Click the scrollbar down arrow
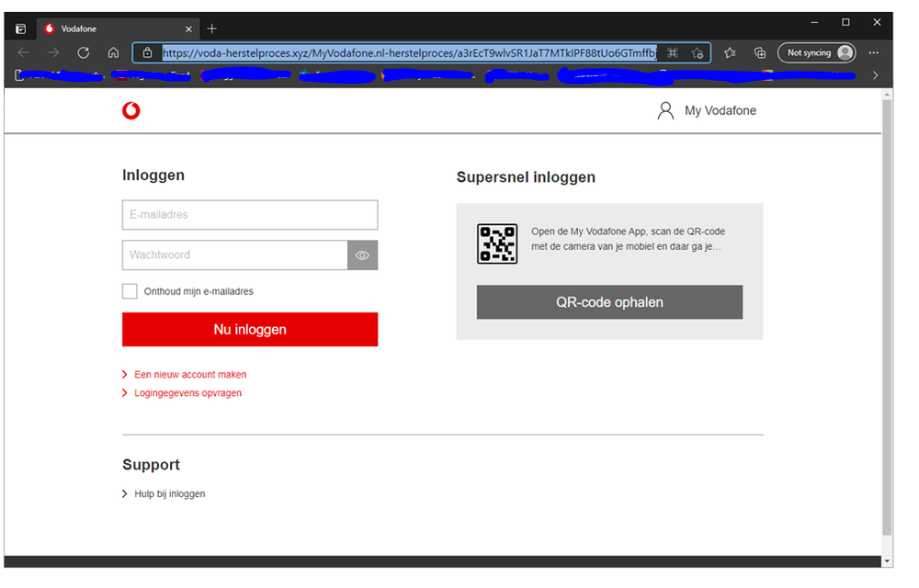 tap(888, 561)
